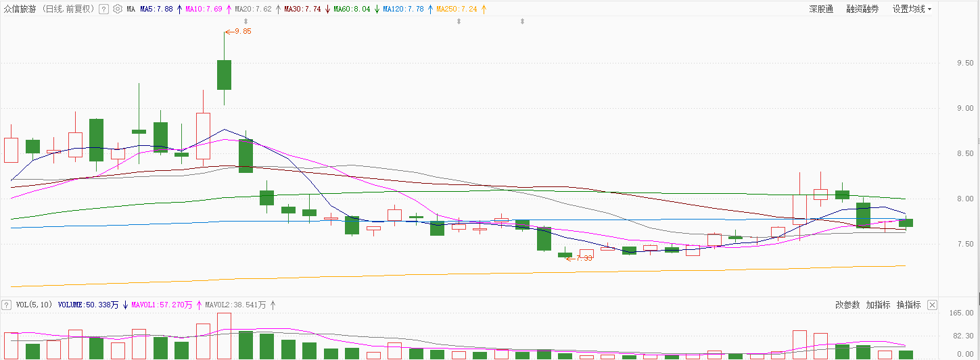
Task: Close the VOL indicator panel
Action: coord(933,305)
